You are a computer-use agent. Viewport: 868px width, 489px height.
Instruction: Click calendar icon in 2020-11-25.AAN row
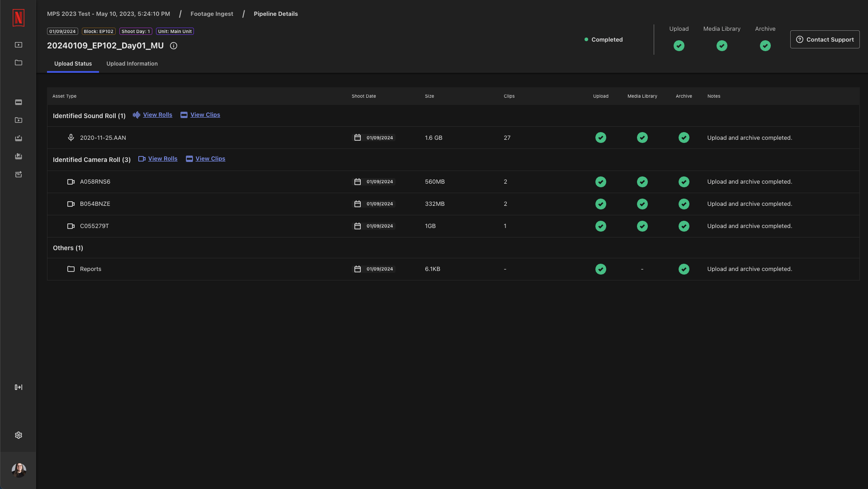tap(358, 138)
